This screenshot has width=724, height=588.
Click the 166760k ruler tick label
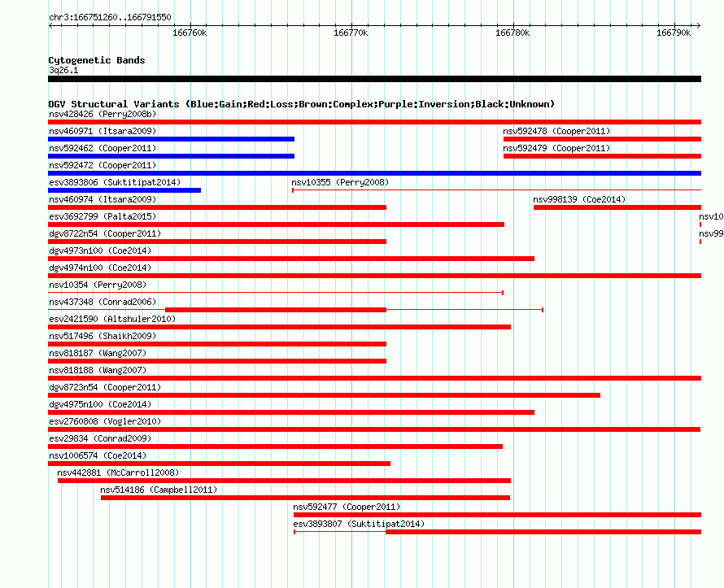click(190, 33)
